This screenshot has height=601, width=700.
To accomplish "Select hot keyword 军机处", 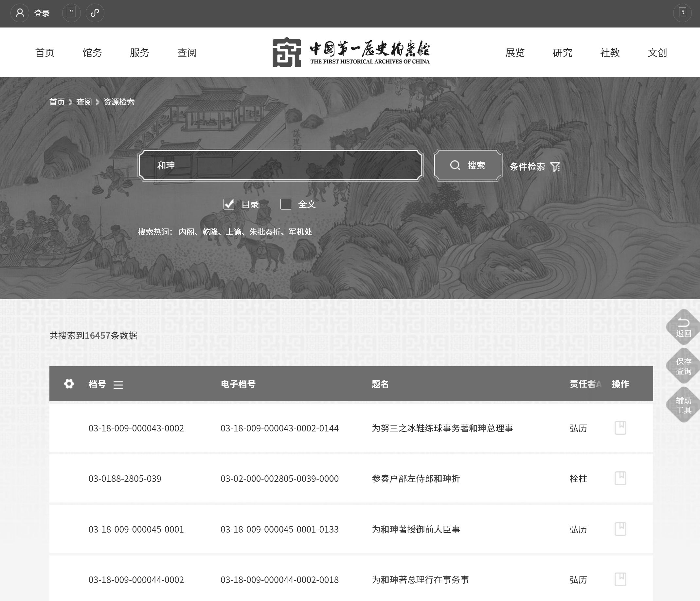I will (300, 232).
